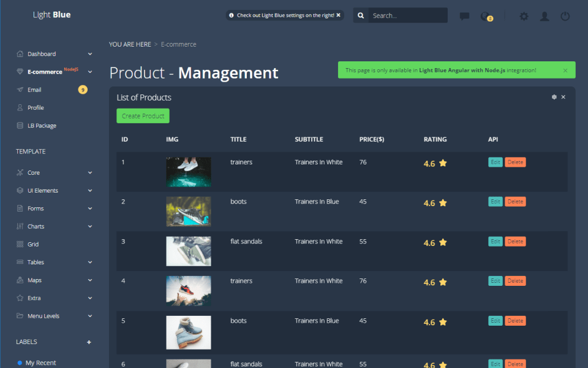Go to the Profile page
The height and width of the screenshot is (368, 588).
[36, 107]
